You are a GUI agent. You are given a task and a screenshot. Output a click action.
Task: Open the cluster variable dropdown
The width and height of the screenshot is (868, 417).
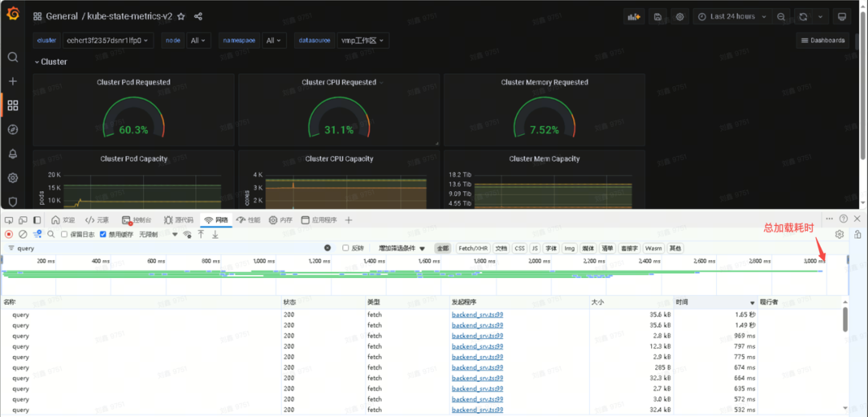108,40
